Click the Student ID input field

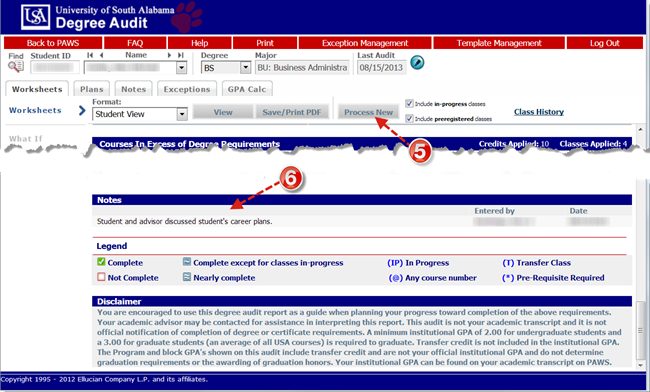coord(55,67)
